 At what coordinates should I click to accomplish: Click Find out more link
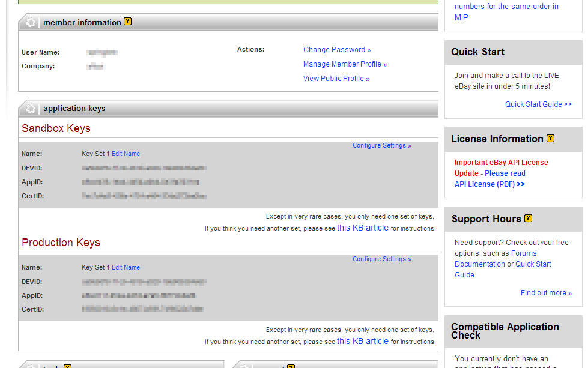pyautogui.click(x=546, y=293)
